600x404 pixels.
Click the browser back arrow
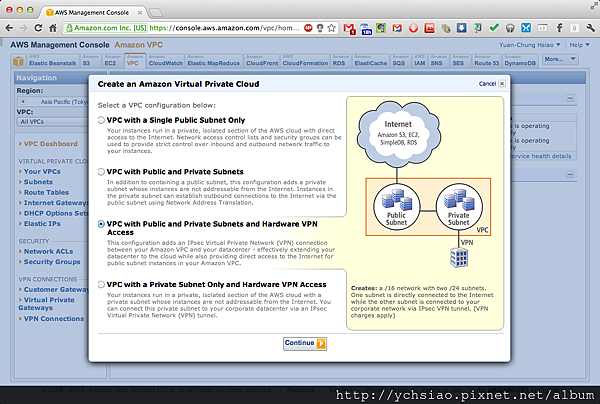point(9,28)
